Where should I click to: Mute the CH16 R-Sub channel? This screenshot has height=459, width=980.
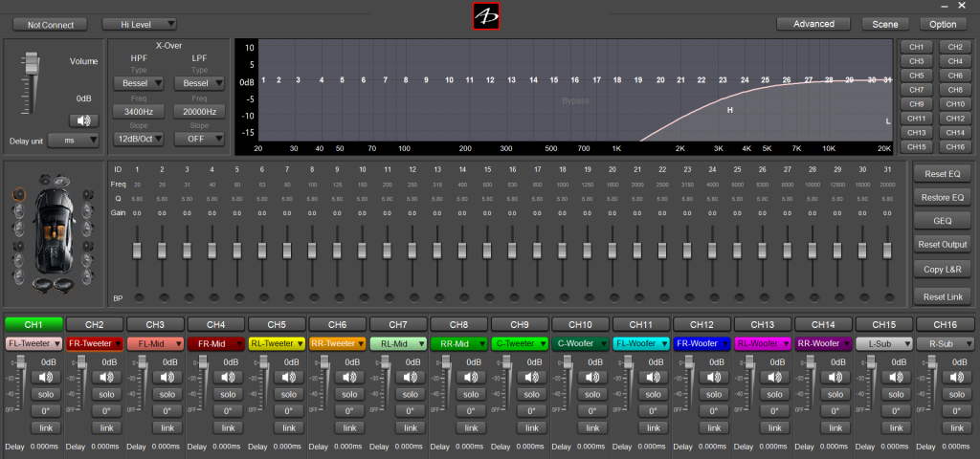[x=957, y=378]
